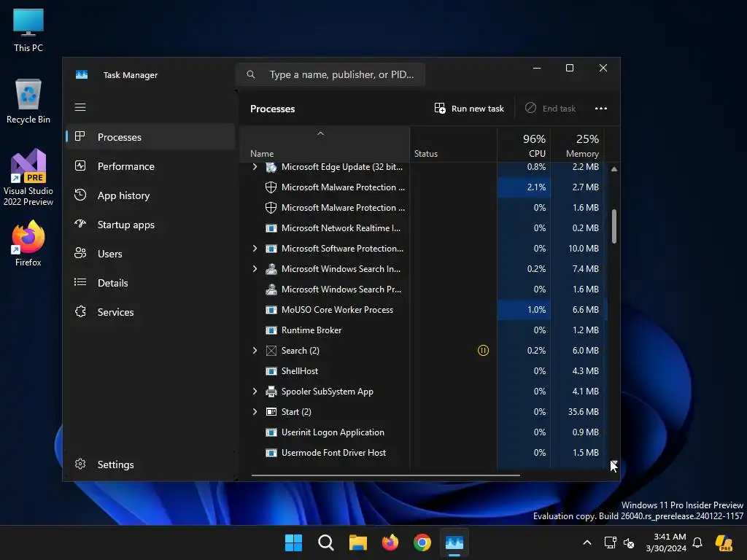The image size is (747, 560).
Task: Select Visual Studio 2022 Preview desktop shortcut
Action: [x=28, y=178]
